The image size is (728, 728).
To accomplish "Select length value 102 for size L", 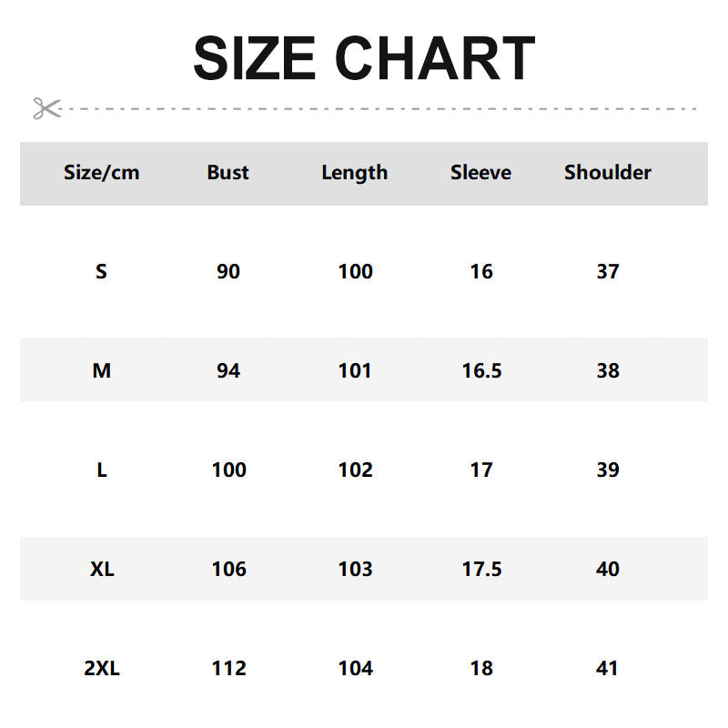I will 355,470.
